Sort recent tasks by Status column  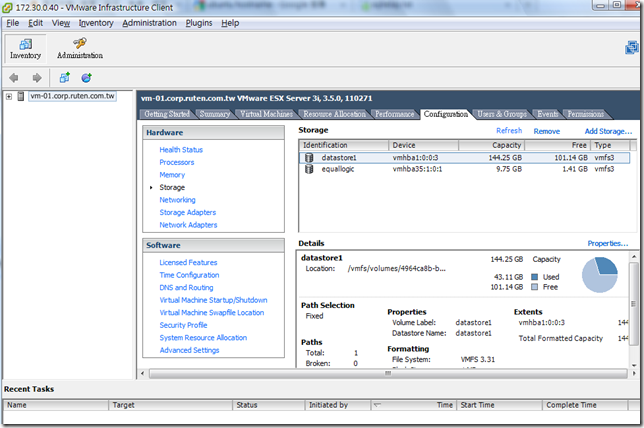[x=269, y=405]
